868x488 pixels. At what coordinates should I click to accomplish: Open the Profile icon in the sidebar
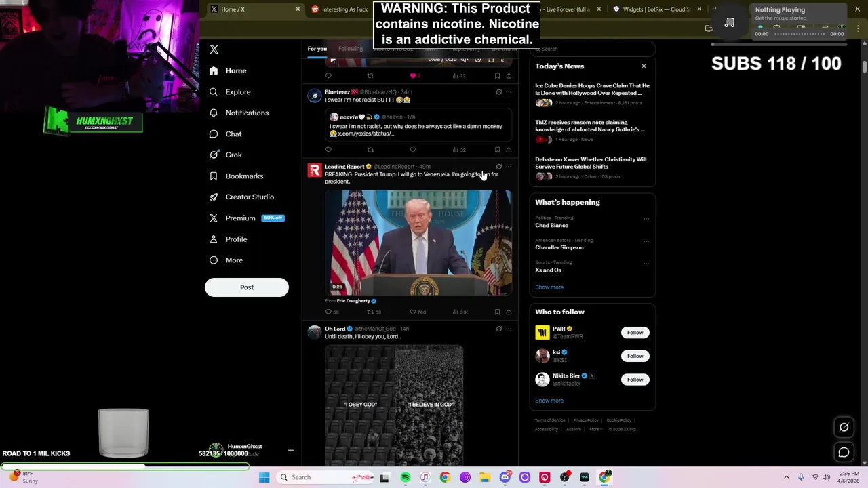pos(214,239)
